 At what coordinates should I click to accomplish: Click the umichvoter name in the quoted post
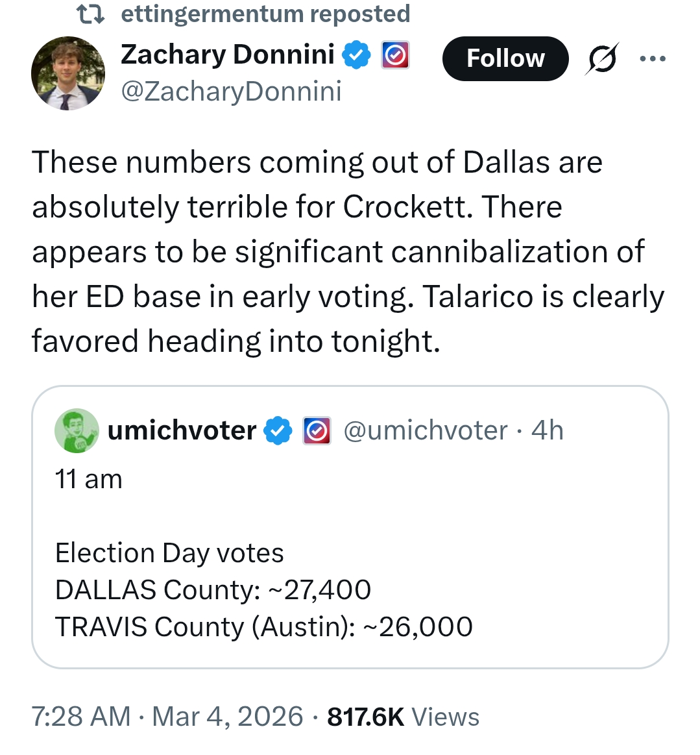[182, 430]
